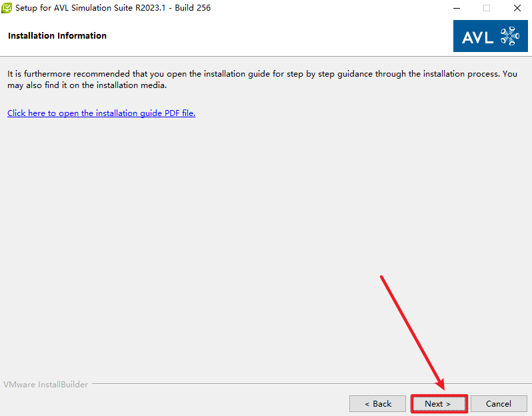Click the VMware InstallBuilder label
Screen dimensions: 532x416
(x=45, y=385)
